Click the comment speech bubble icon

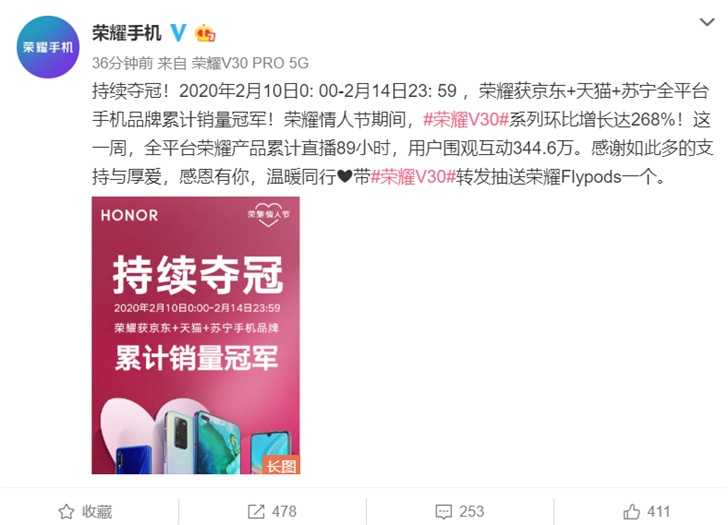(x=443, y=512)
